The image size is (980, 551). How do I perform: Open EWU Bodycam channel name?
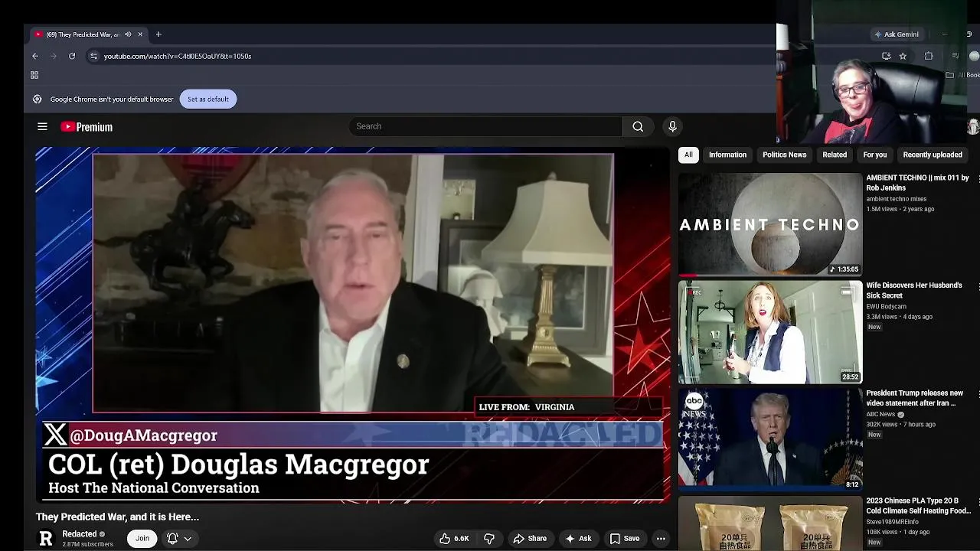pos(887,307)
